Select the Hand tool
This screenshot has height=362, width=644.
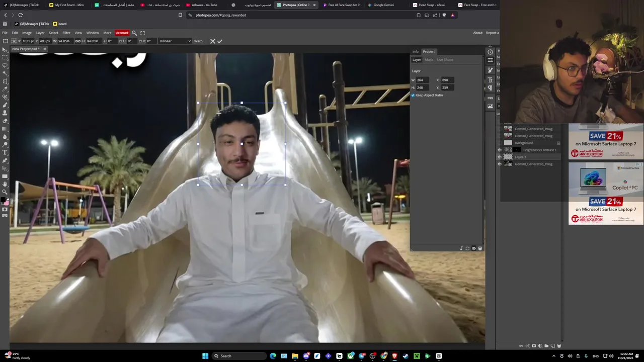(6, 184)
